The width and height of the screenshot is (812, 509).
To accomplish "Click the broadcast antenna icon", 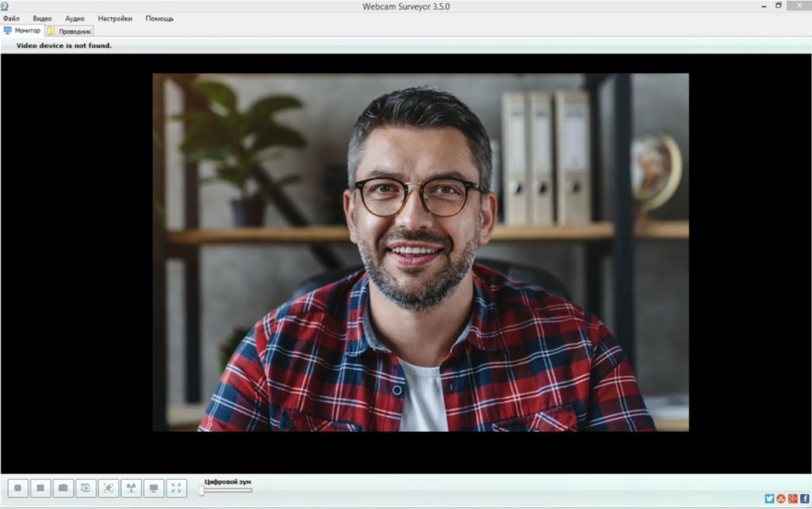I will [131, 488].
